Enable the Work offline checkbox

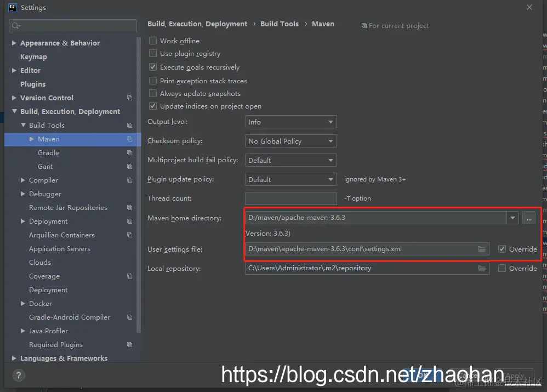point(153,41)
